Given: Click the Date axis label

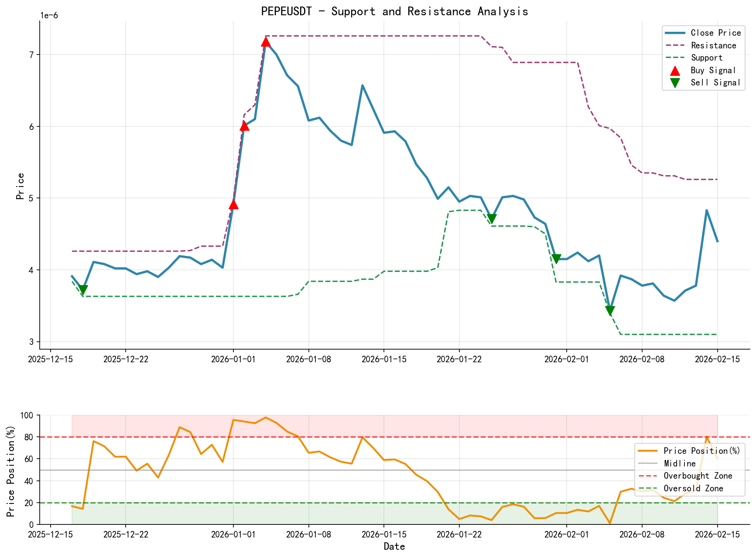Looking at the screenshot, I should [395, 546].
